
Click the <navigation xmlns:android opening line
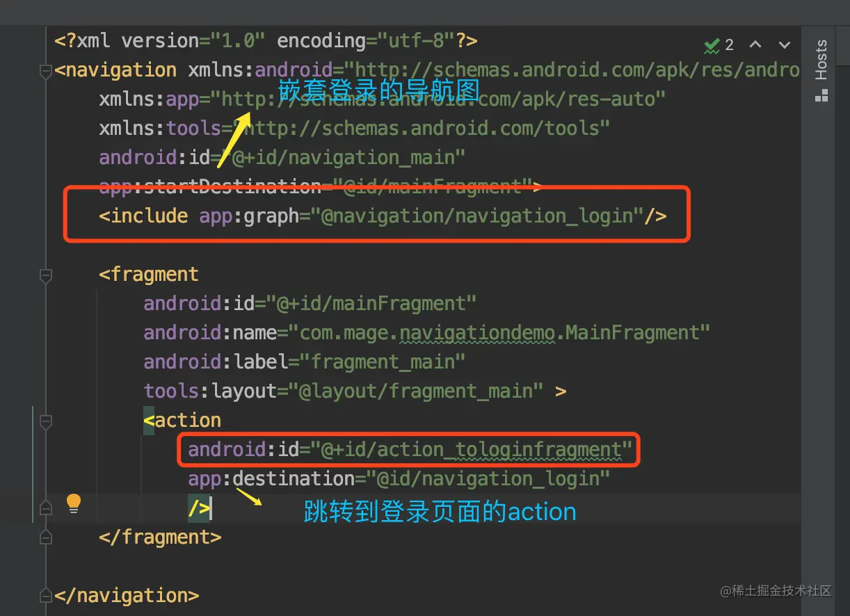pos(427,70)
